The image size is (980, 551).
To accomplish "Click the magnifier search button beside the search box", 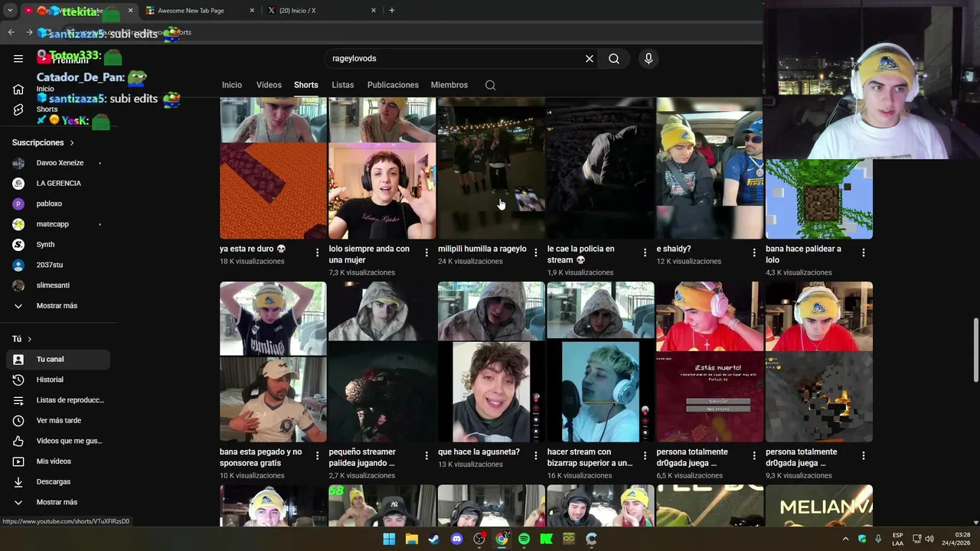I will click(x=614, y=58).
